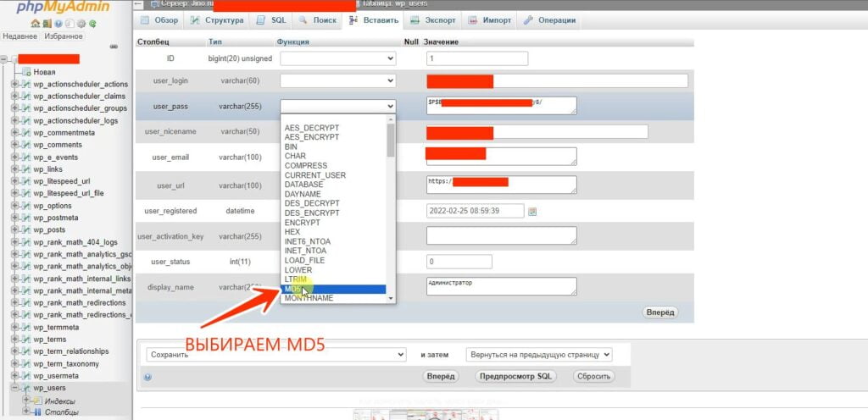
Task: Expand the Индексы node
Action: 25,401
